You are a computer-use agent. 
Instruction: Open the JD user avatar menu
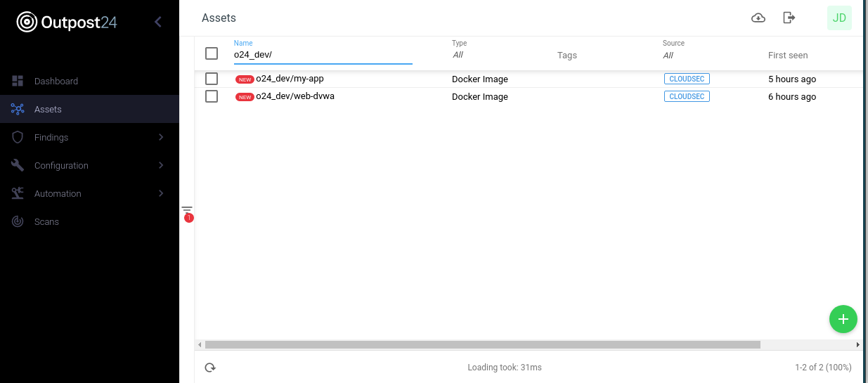[839, 18]
